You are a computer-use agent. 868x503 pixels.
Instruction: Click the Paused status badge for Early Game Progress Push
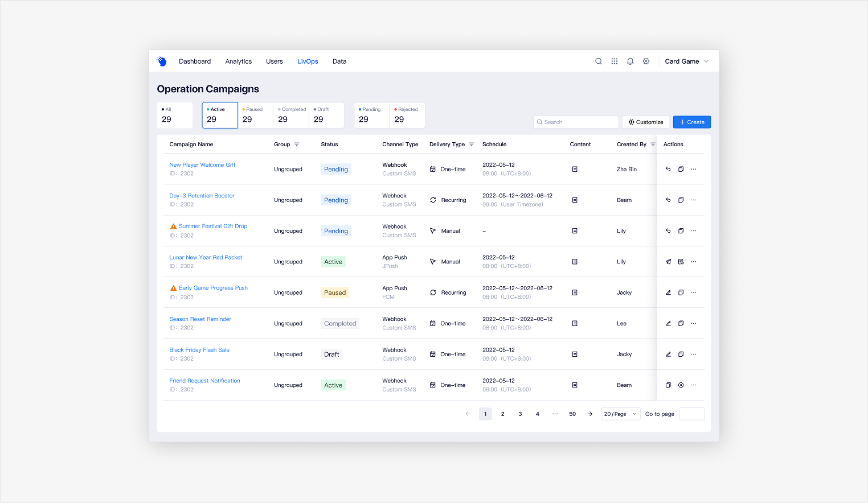coord(335,293)
